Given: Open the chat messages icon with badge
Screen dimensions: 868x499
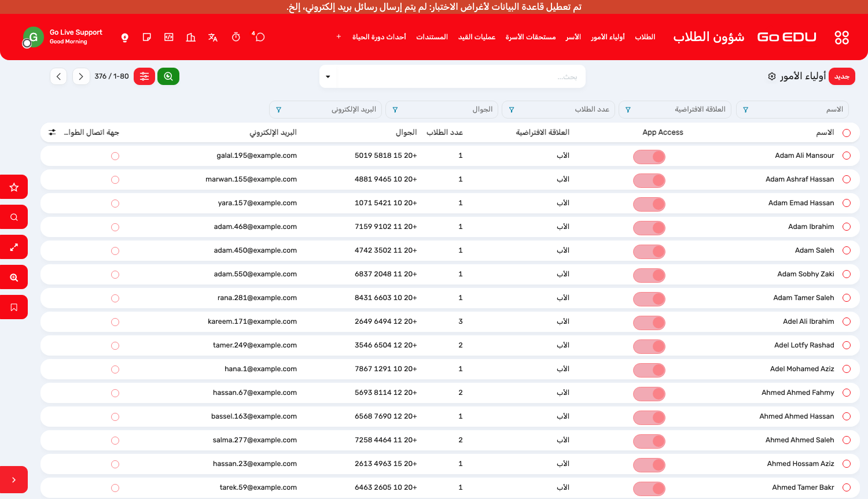Looking at the screenshot, I should click(x=259, y=37).
